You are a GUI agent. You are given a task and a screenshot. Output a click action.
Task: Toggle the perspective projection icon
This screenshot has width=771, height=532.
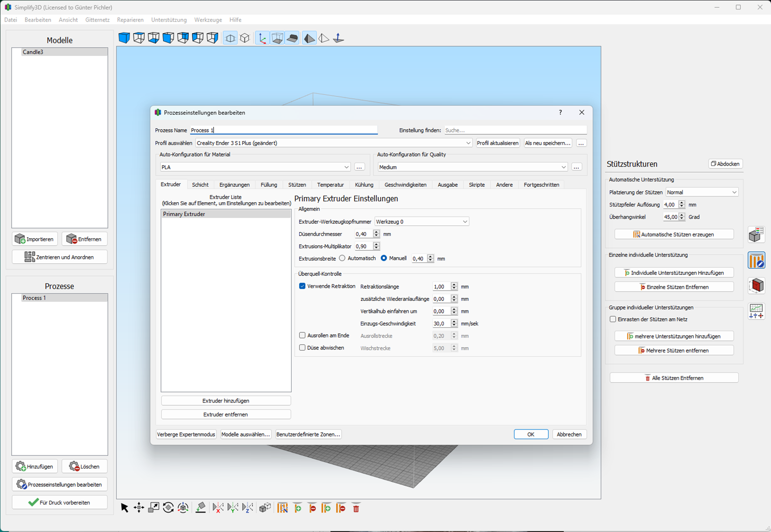click(x=230, y=38)
